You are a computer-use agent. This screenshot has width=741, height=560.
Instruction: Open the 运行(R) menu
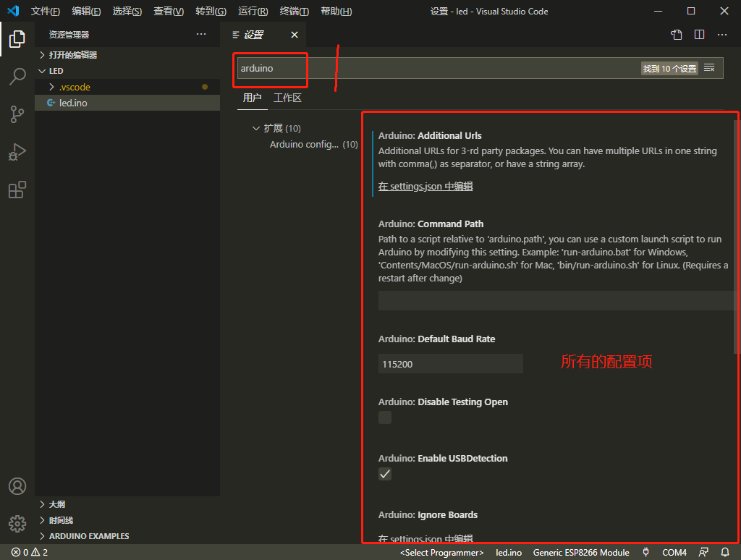[x=253, y=12]
